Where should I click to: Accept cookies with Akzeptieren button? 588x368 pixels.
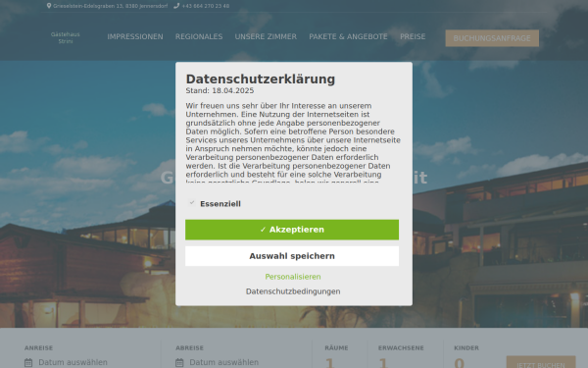point(292,230)
